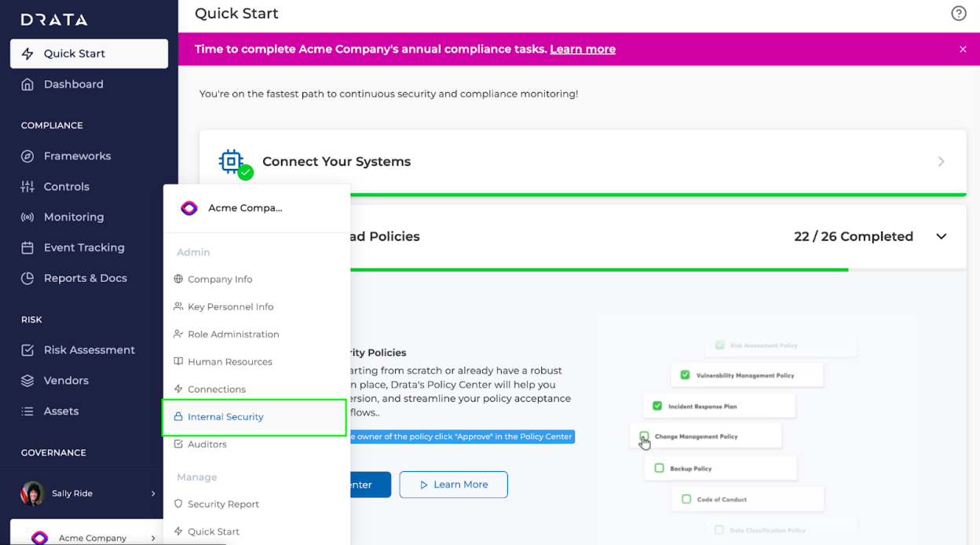Tick the Backup Policy checkbox
980x545 pixels.
[659, 468]
